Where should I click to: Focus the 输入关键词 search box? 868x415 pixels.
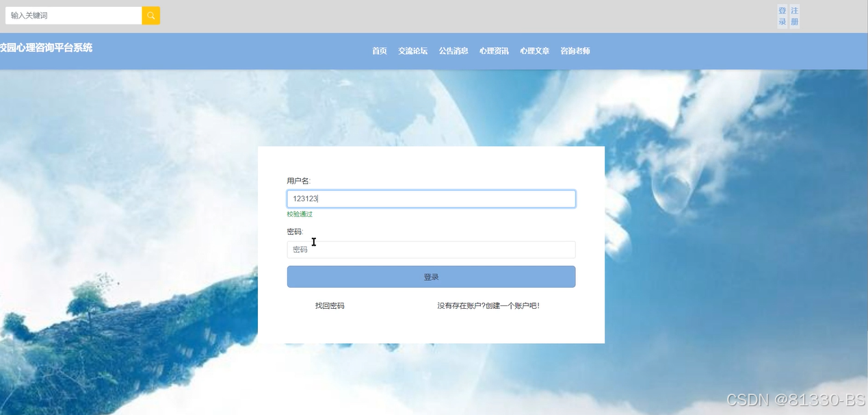(x=73, y=15)
